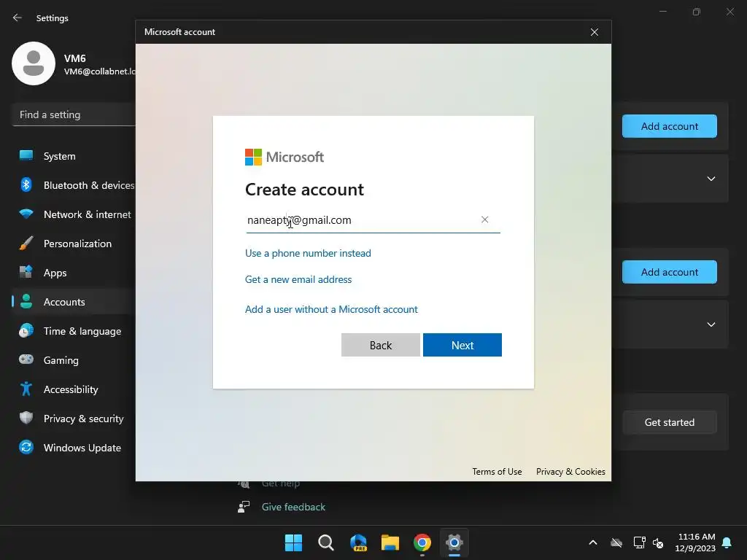Open Terms of Use link
747x560 pixels.
[x=497, y=472]
